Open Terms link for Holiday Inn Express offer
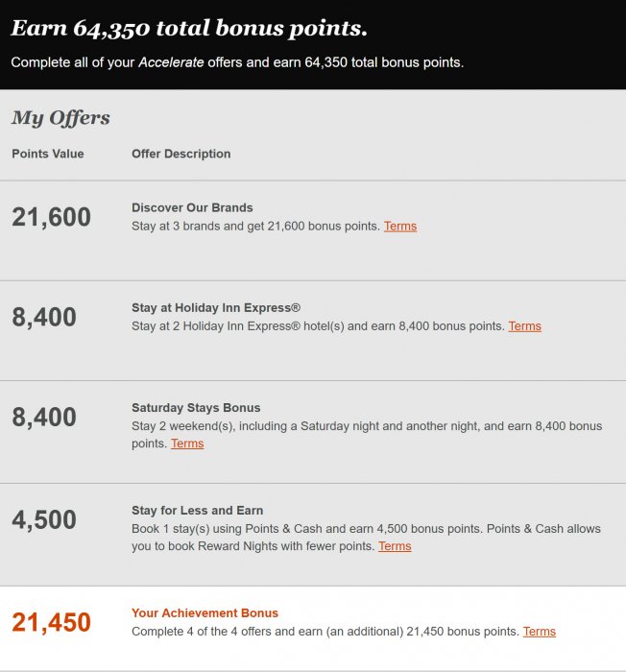This screenshot has width=626, height=672. click(x=524, y=326)
